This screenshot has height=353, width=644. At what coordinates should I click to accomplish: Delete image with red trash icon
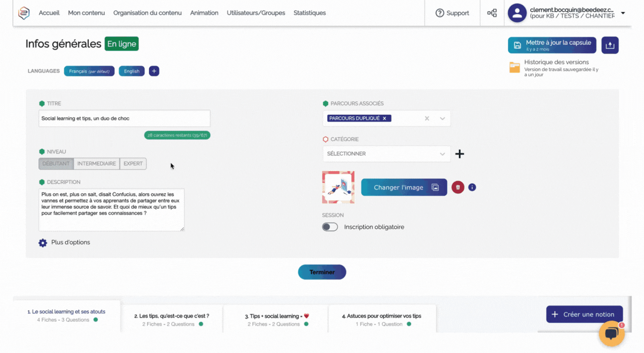click(457, 187)
